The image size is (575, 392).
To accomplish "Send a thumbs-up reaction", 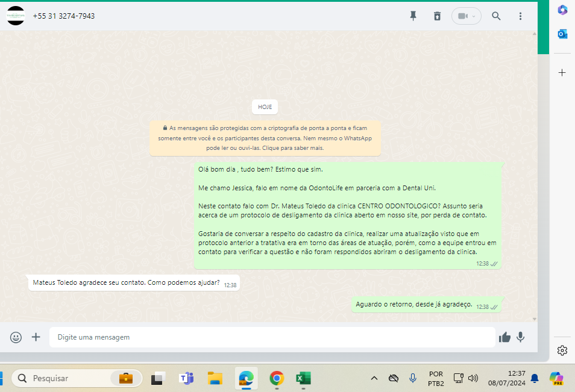I will (x=504, y=337).
